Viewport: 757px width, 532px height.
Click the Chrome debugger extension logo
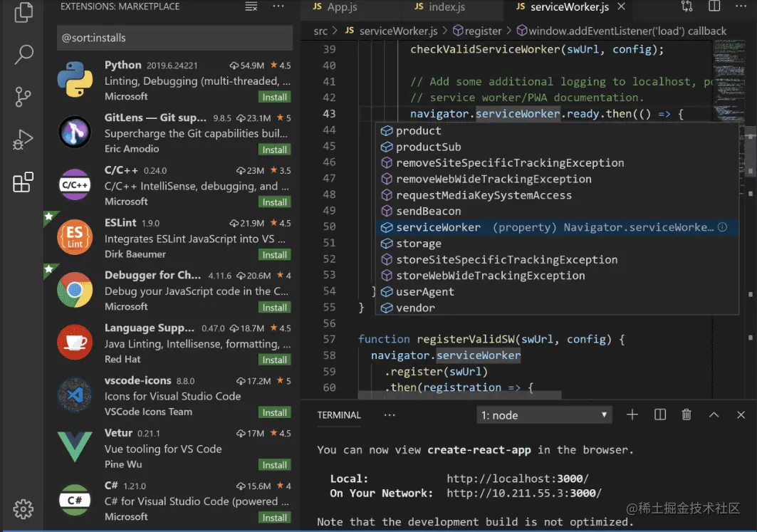(75, 290)
